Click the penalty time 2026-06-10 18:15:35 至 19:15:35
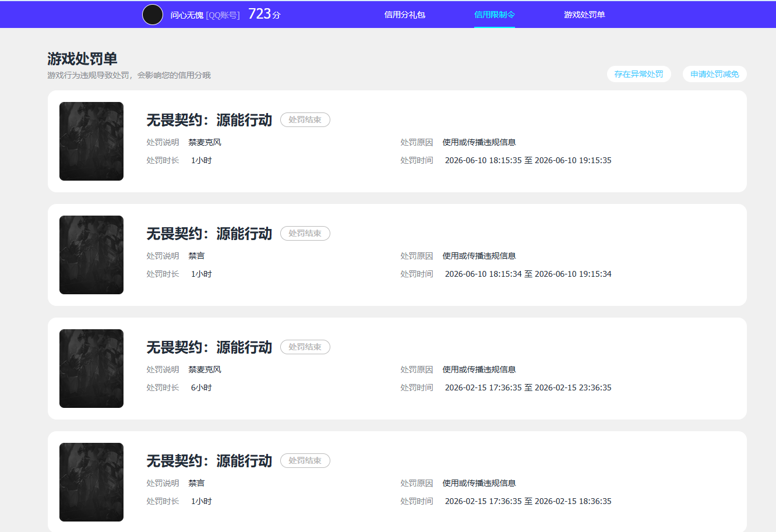The image size is (776, 532). (528, 160)
